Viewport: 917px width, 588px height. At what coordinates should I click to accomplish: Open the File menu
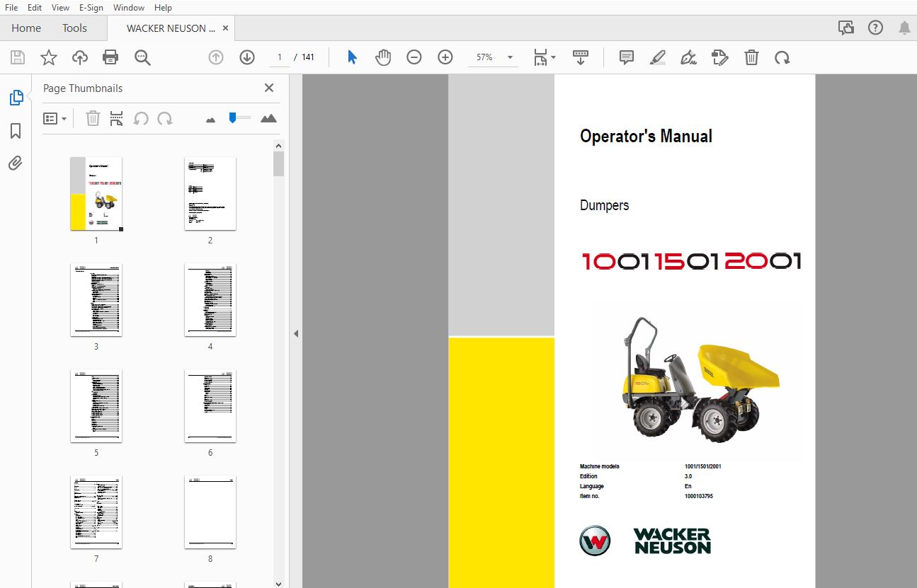[x=11, y=7]
